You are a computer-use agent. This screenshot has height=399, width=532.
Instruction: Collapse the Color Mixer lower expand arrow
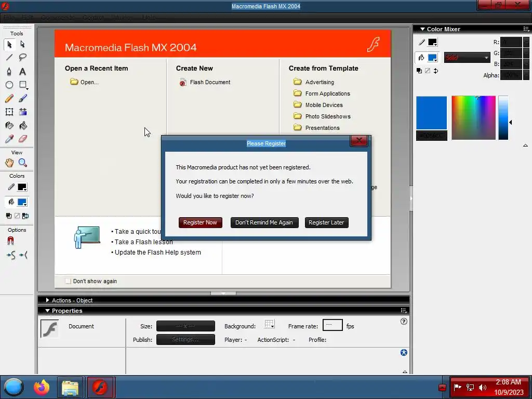pyautogui.click(x=525, y=145)
